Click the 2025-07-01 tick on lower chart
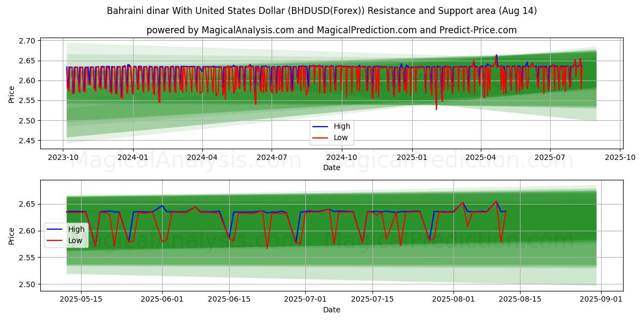The width and height of the screenshot is (644, 322). (x=306, y=299)
